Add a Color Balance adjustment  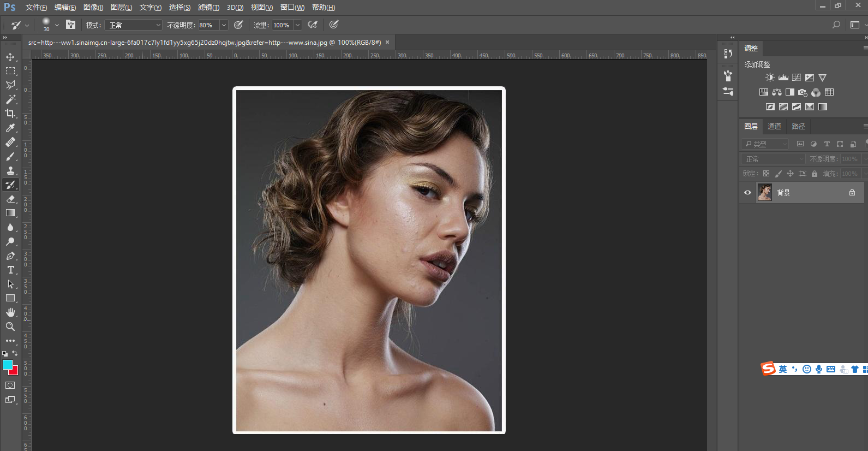pyautogui.click(x=777, y=92)
